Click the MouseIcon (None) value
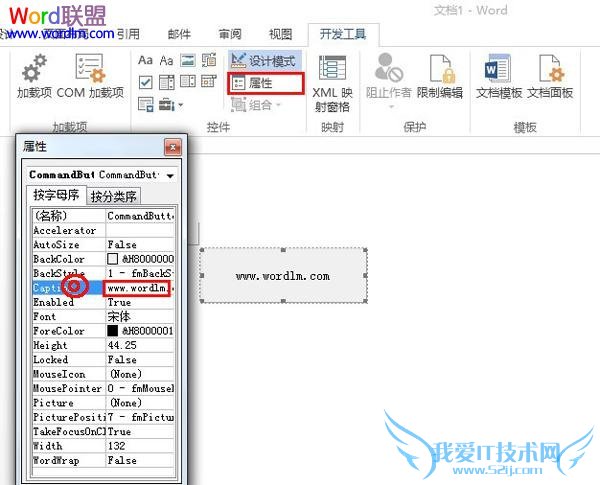 click(x=140, y=374)
